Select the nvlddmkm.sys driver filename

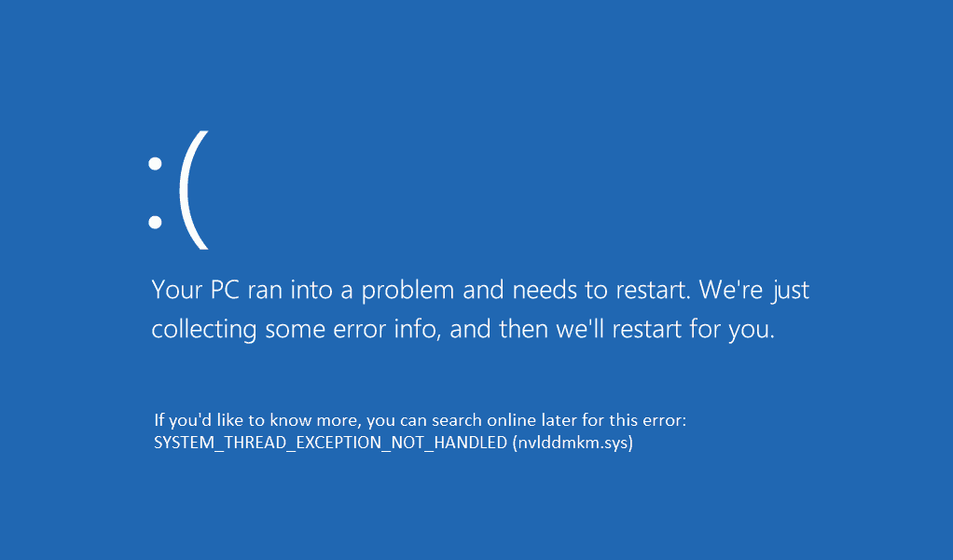(573, 444)
